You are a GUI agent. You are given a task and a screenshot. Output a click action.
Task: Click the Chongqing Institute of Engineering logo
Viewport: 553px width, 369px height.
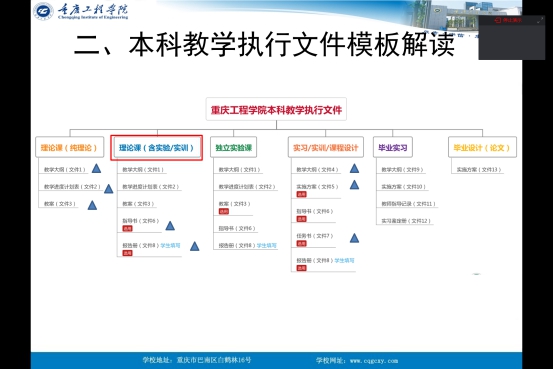[x=81, y=11]
